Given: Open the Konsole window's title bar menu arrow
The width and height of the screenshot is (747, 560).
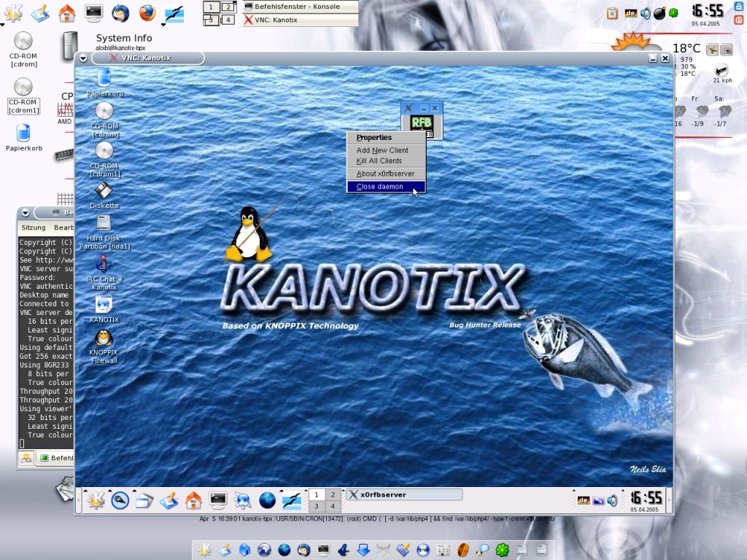Looking at the screenshot, I should point(26,213).
